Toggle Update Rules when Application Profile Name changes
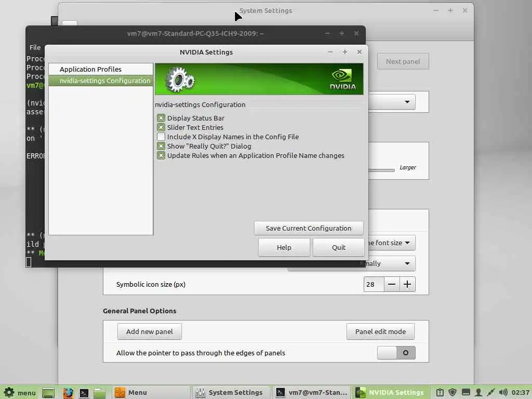The width and height of the screenshot is (532, 399). tap(161, 156)
